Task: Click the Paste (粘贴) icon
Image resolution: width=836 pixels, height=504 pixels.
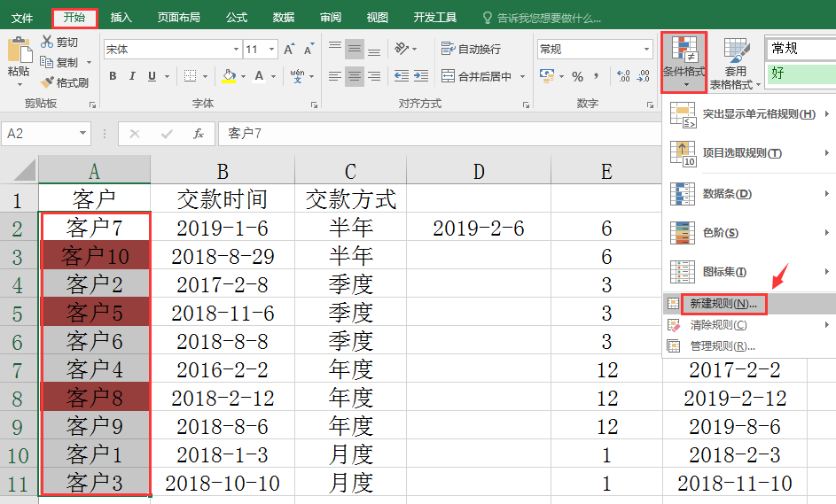Action: [x=20, y=51]
